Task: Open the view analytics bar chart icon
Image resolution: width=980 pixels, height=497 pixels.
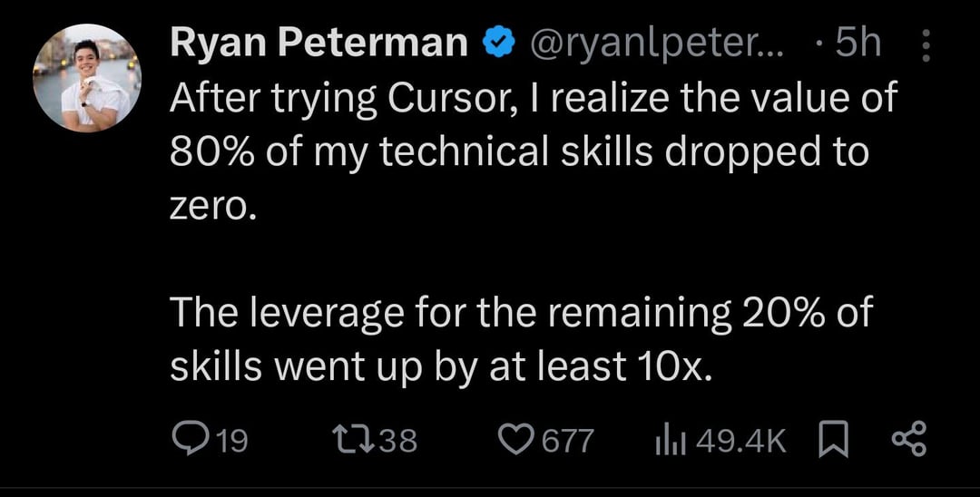Action: [667, 441]
